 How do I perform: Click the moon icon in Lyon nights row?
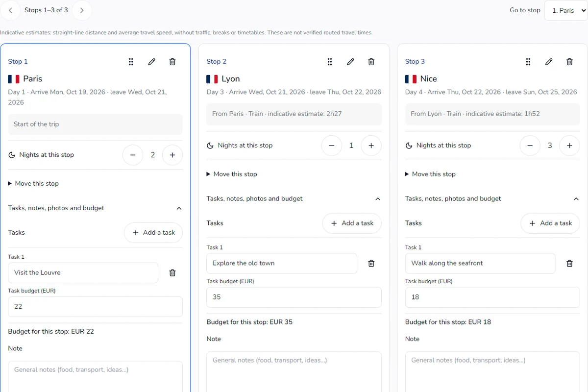click(210, 146)
